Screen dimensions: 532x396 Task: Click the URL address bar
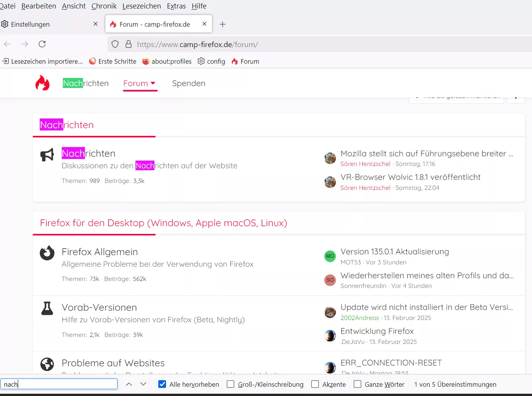[x=320, y=44]
